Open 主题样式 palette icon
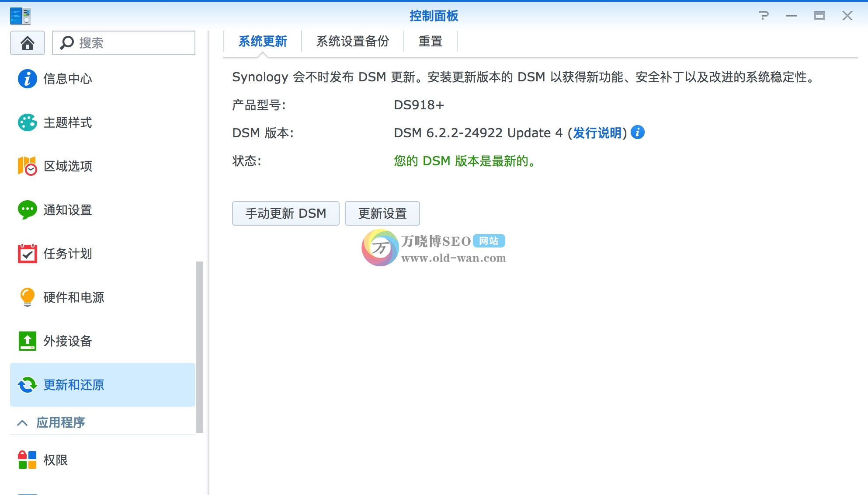The image size is (868, 495). point(27,122)
